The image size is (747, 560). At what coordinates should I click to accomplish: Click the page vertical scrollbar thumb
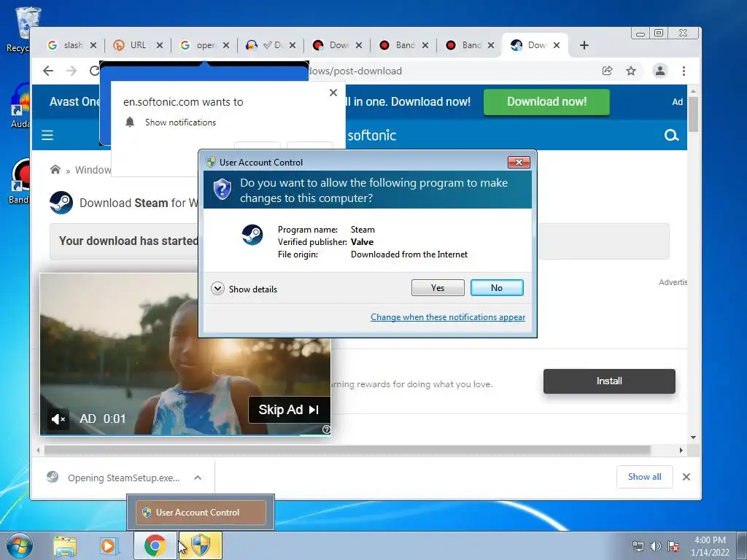693,114
